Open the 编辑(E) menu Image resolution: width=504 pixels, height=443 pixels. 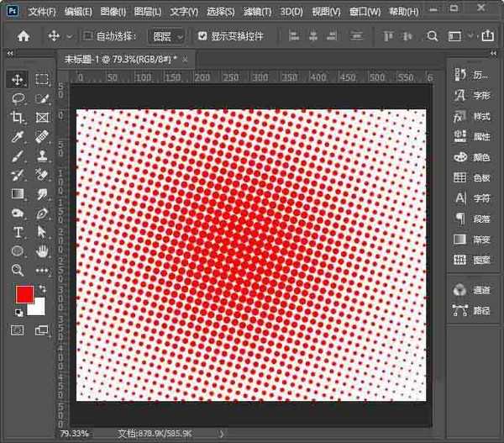click(78, 12)
